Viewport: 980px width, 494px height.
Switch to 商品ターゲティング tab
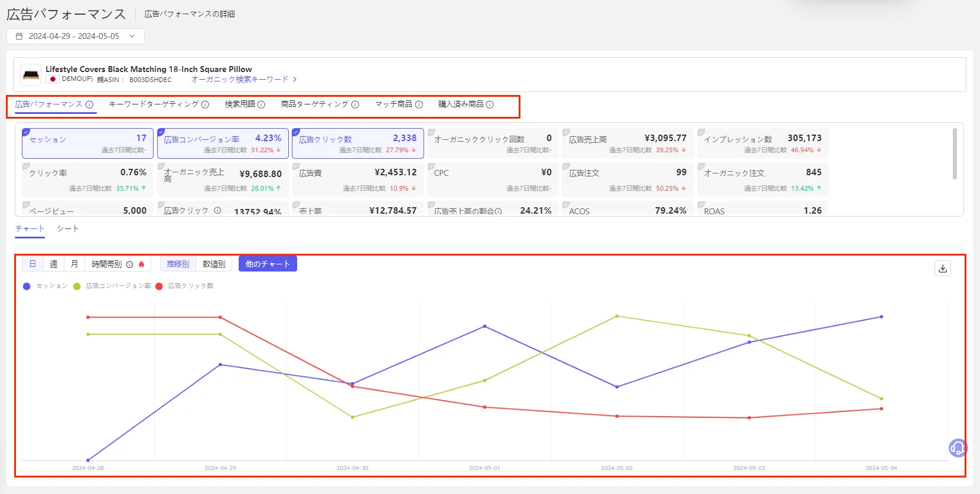(x=315, y=104)
